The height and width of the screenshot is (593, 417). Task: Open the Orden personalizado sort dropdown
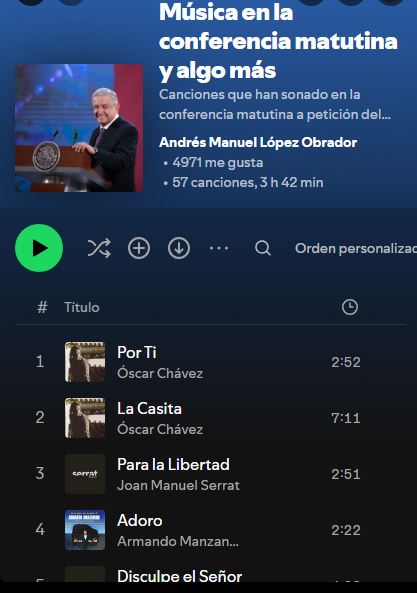point(356,248)
